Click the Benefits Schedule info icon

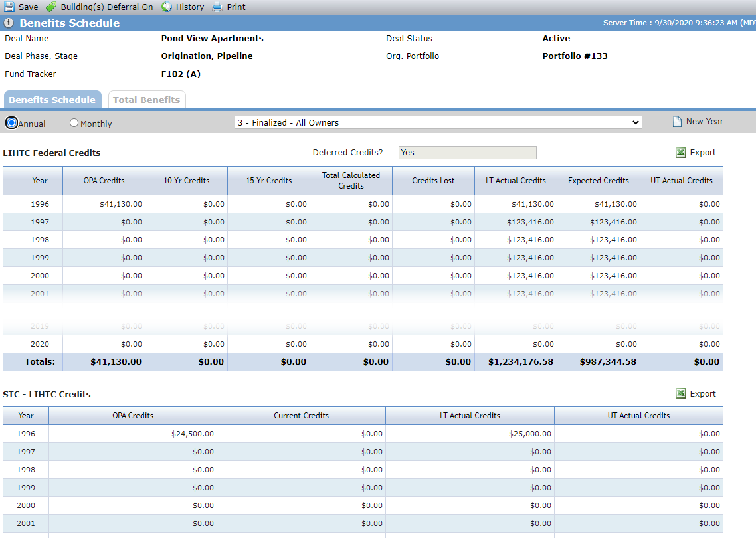9,23
